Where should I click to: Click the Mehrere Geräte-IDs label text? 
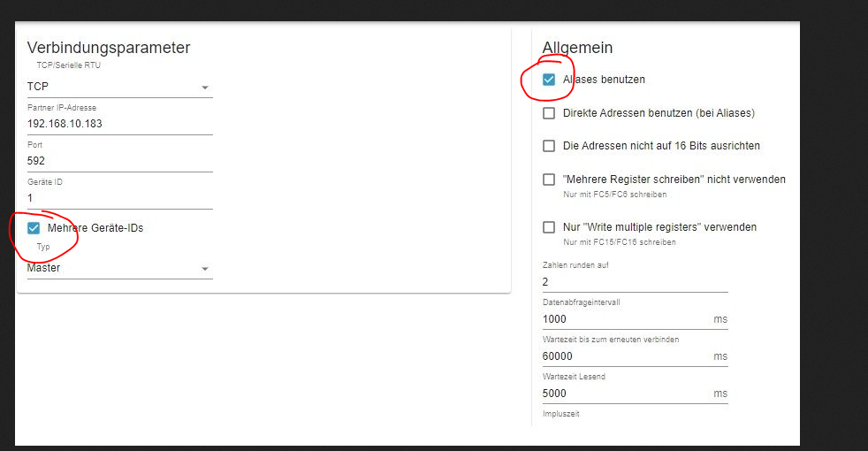[95, 228]
